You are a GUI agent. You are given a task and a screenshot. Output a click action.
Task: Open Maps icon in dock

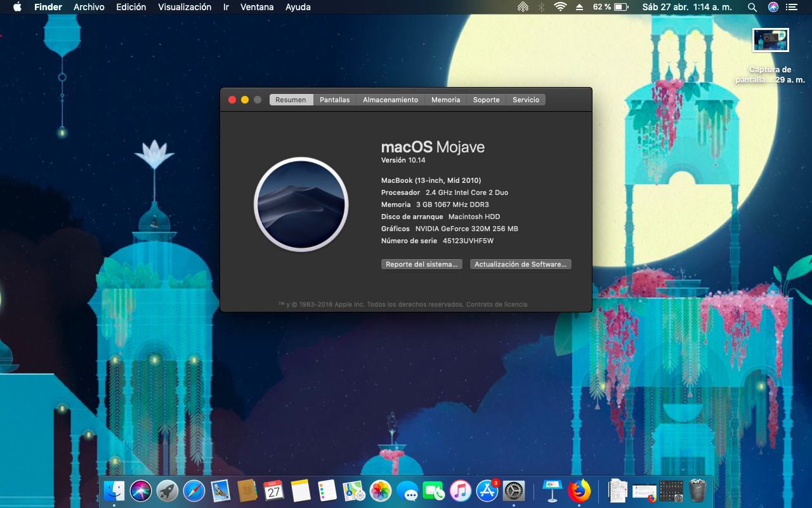[x=353, y=491]
